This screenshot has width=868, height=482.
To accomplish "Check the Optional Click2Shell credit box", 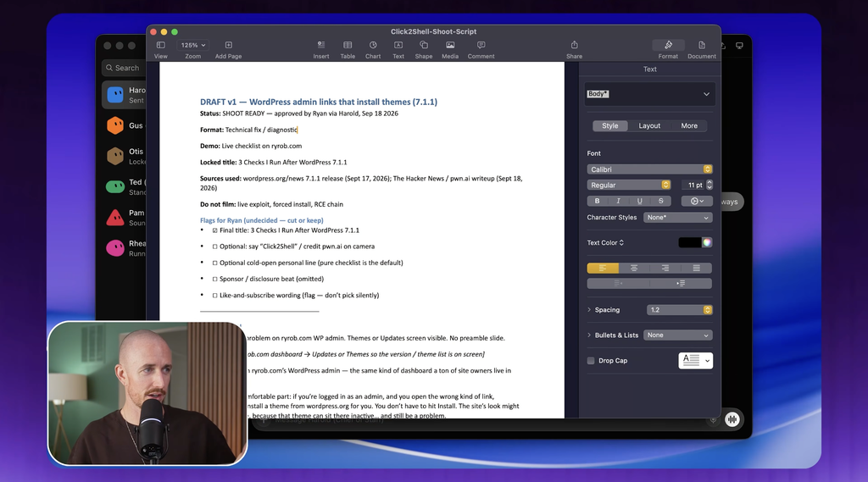I will [x=214, y=247].
